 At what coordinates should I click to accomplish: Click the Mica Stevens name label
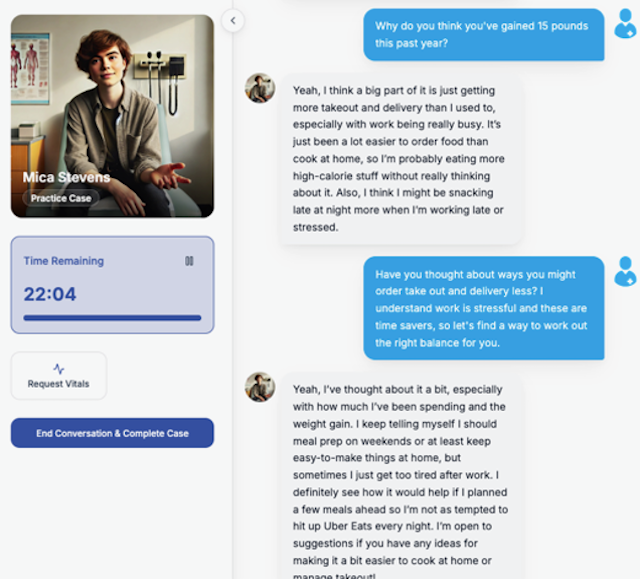(x=66, y=177)
